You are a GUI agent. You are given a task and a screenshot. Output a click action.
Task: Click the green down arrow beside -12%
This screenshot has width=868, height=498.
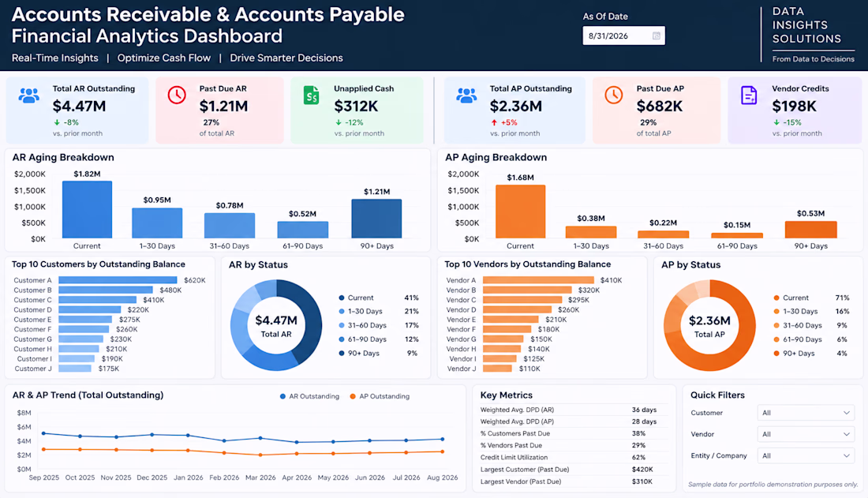tap(339, 122)
